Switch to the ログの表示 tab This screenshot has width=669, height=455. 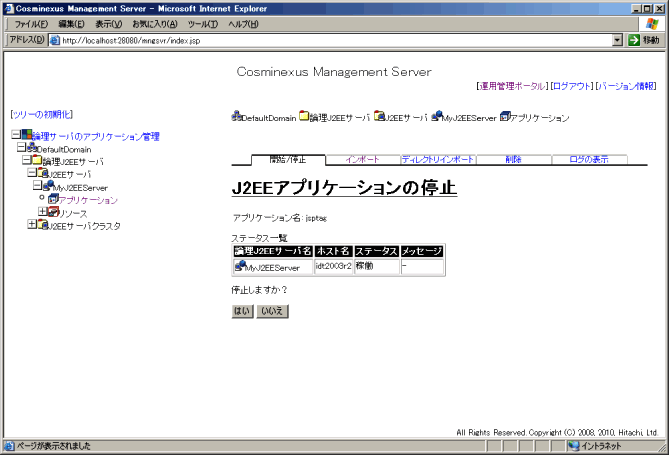pyautogui.click(x=589, y=160)
